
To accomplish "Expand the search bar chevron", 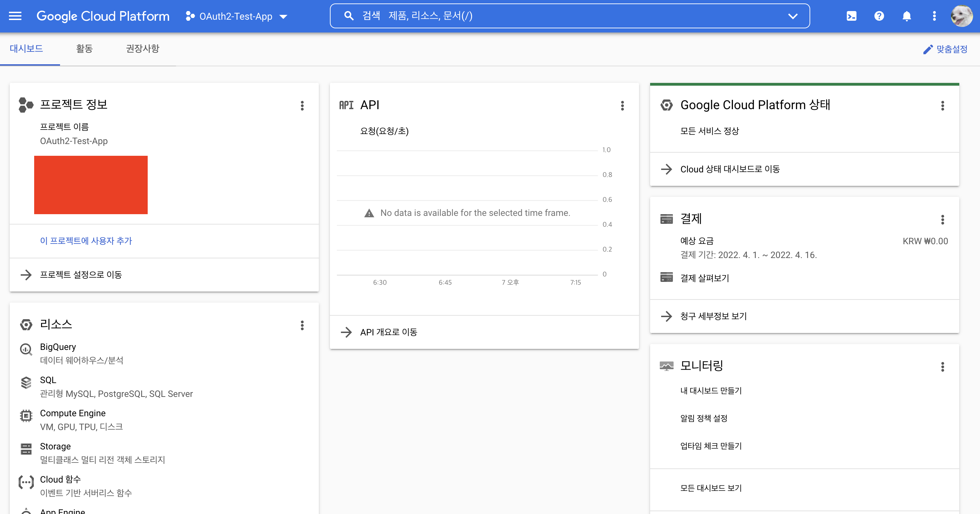I will [x=792, y=16].
